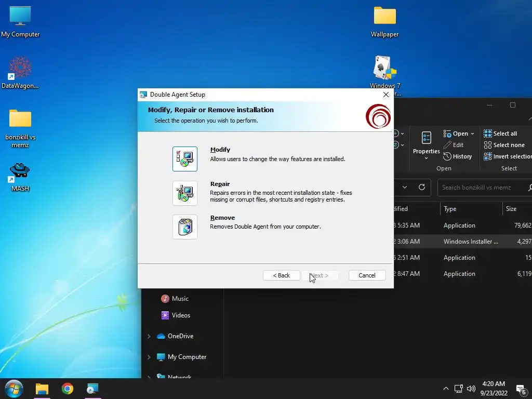Close the Double Agent Setup dialog
The height and width of the screenshot is (399, 532).
click(x=386, y=95)
